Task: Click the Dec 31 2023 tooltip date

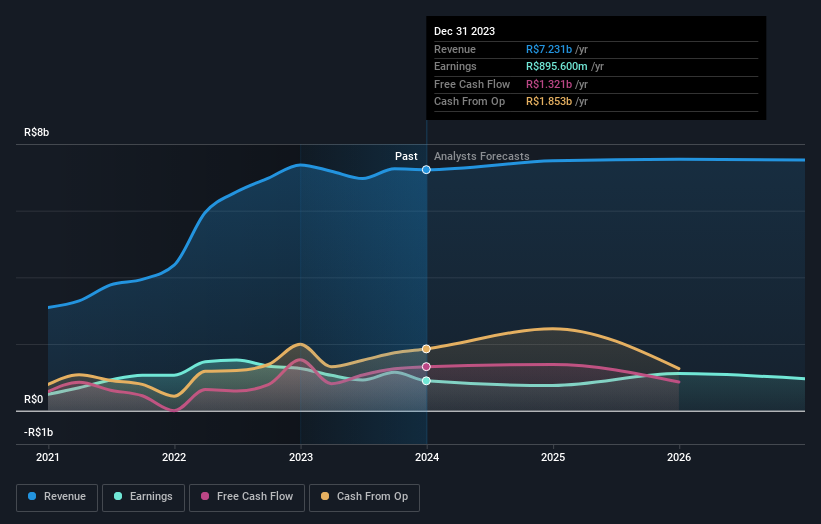Action: (x=464, y=31)
